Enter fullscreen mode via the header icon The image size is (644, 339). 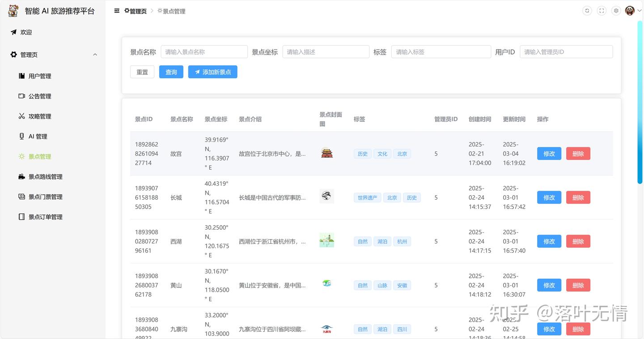click(x=601, y=10)
